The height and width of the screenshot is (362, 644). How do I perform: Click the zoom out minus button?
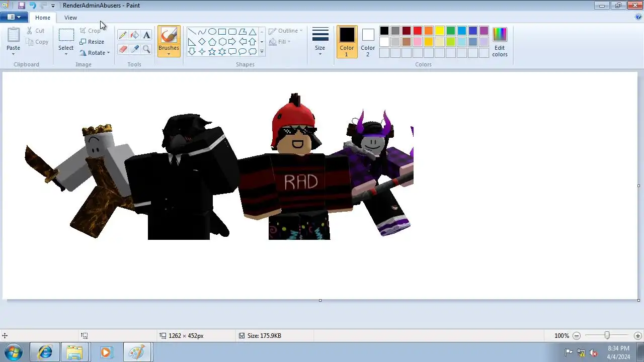[x=577, y=335]
